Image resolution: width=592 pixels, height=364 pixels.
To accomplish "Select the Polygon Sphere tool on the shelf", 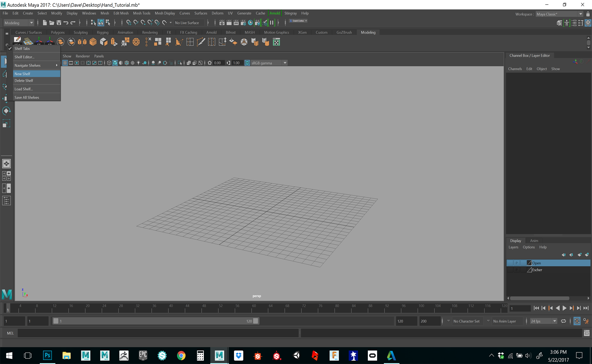I will pyautogui.click(x=136, y=42).
